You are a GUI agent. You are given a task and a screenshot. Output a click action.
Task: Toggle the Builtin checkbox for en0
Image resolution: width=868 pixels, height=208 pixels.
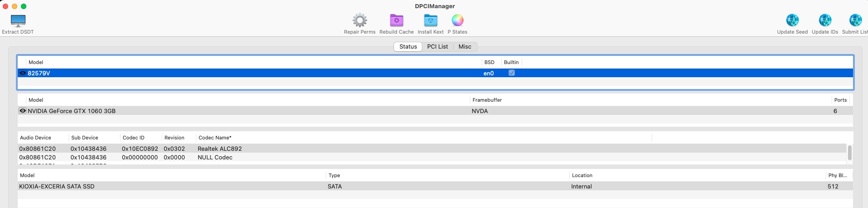coord(511,73)
